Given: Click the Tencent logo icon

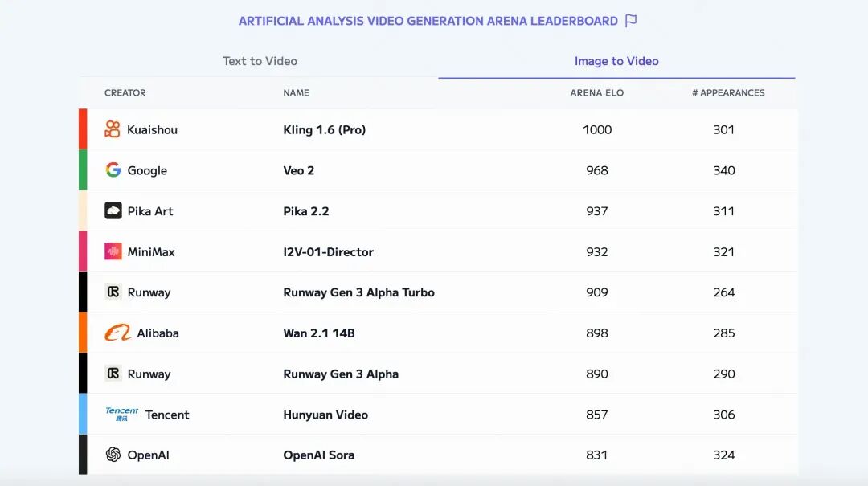Looking at the screenshot, I should [x=122, y=414].
